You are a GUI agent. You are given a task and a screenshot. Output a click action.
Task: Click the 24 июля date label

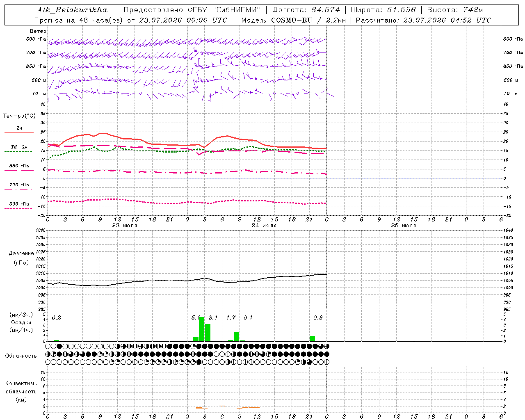264,225
